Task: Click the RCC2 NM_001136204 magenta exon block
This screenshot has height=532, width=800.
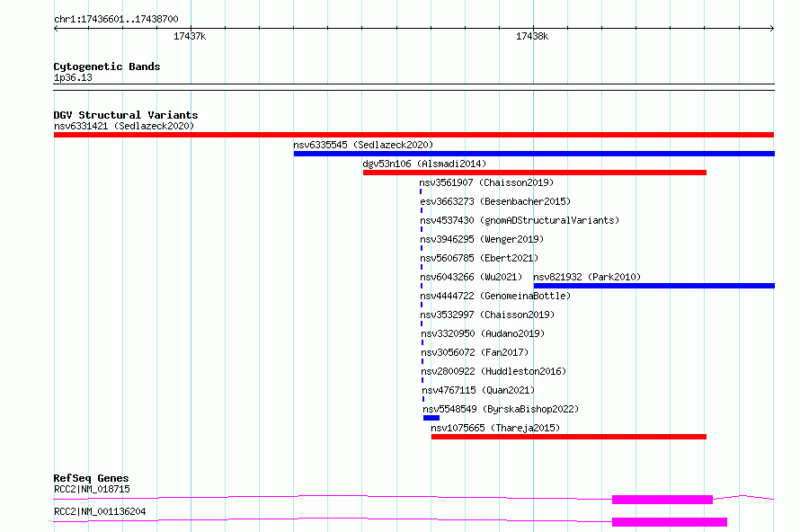Action: (x=670, y=522)
